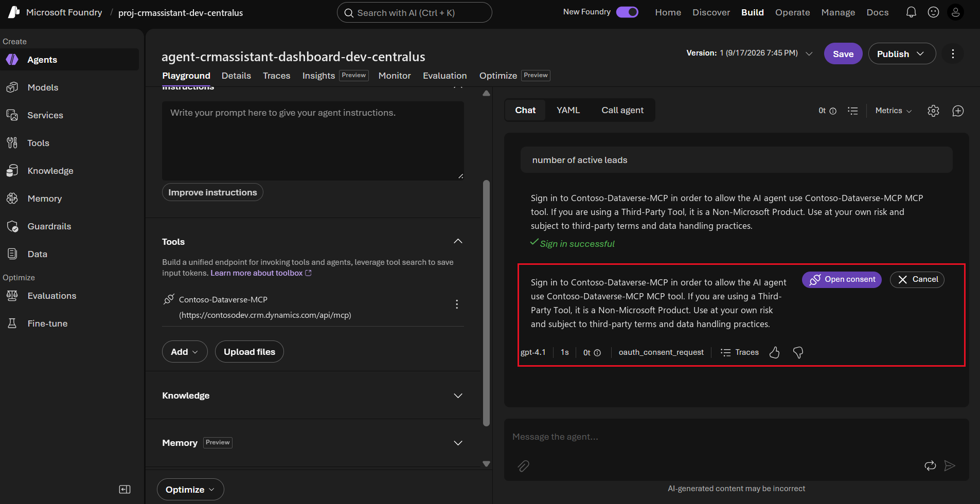Click the Services sidebar icon
Screen dimensions: 980x504
(x=12, y=115)
